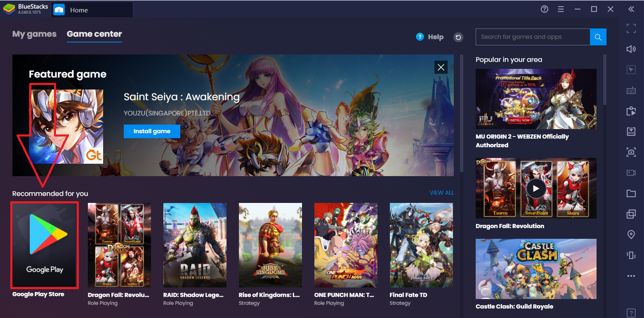Focus the Search for games and apps field
The height and width of the screenshot is (318, 644).
click(533, 37)
